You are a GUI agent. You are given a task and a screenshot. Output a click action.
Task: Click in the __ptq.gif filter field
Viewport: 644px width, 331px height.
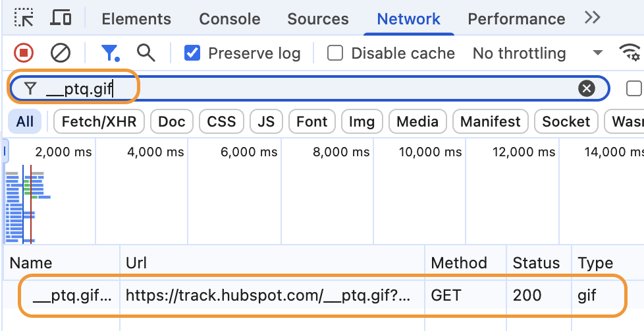(x=329, y=88)
